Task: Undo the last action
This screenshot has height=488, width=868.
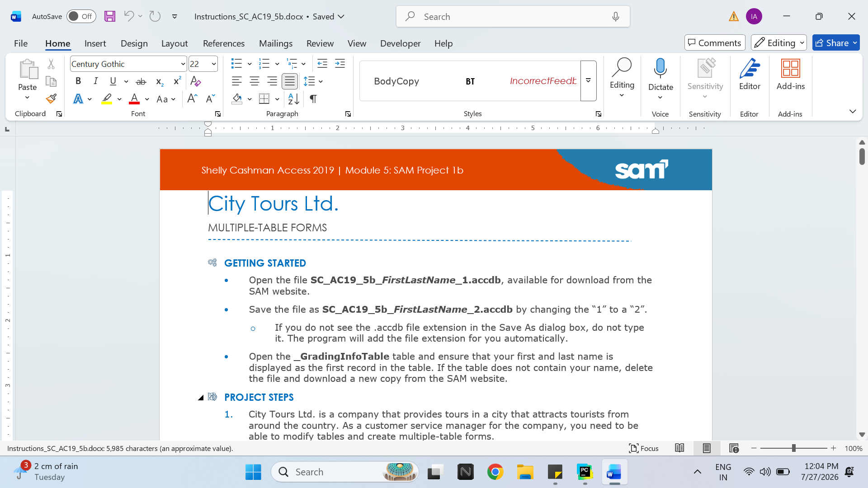Action: click(129, 16)
